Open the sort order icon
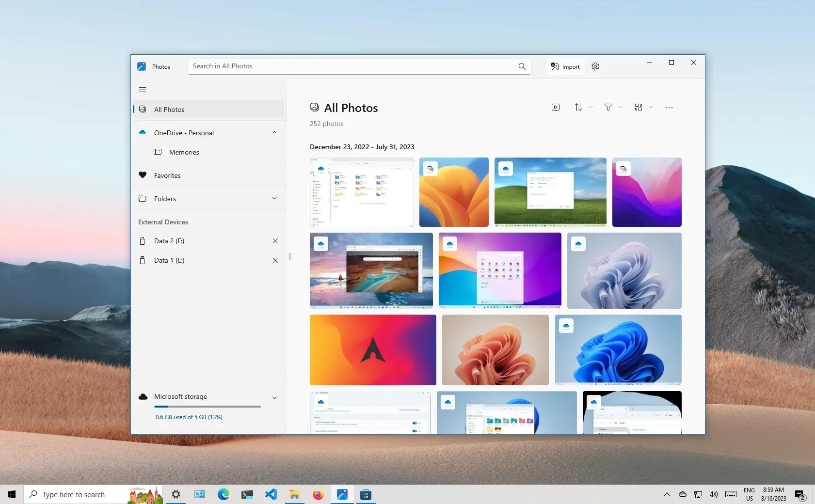Screen dimensions: 815x504 coord(579,107)
